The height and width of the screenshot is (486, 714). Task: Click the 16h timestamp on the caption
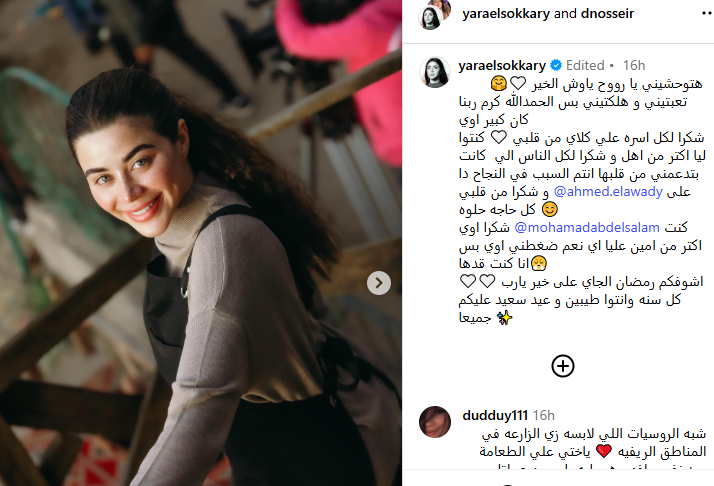(x=634, y=66)
